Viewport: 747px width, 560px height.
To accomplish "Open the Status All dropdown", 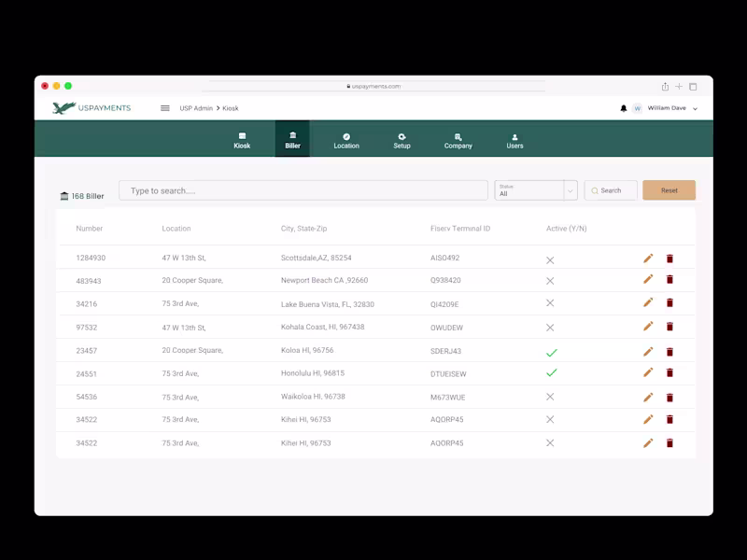I will pos(536,190).
